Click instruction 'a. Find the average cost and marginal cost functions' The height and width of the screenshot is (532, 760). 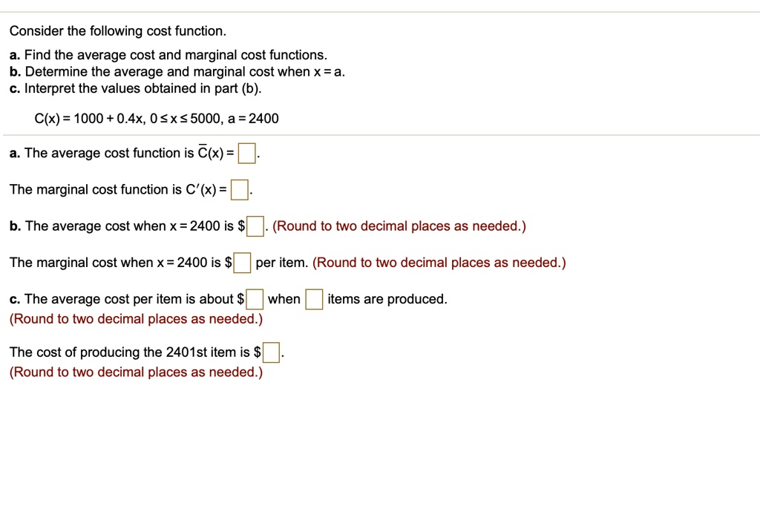click(168, 55)
